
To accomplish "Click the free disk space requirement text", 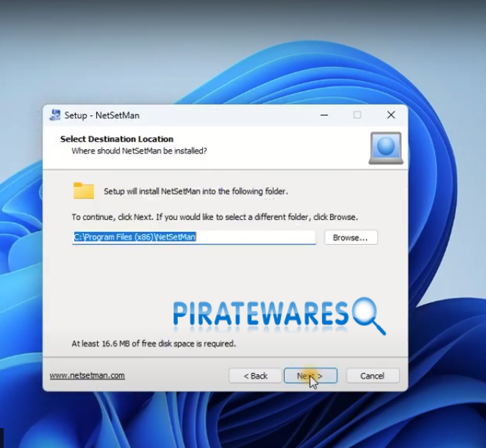I will pyautogui.click(x=154, y=344).
